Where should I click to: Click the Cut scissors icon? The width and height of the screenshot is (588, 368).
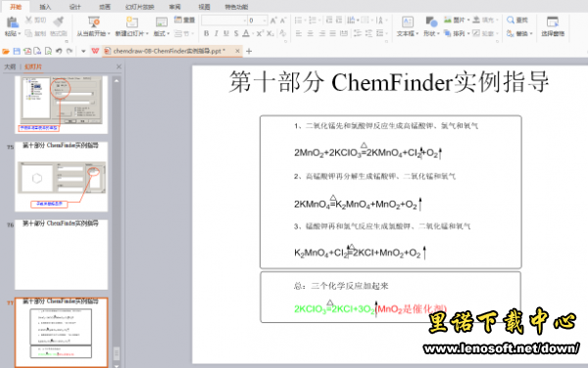[x=28, y=21]
